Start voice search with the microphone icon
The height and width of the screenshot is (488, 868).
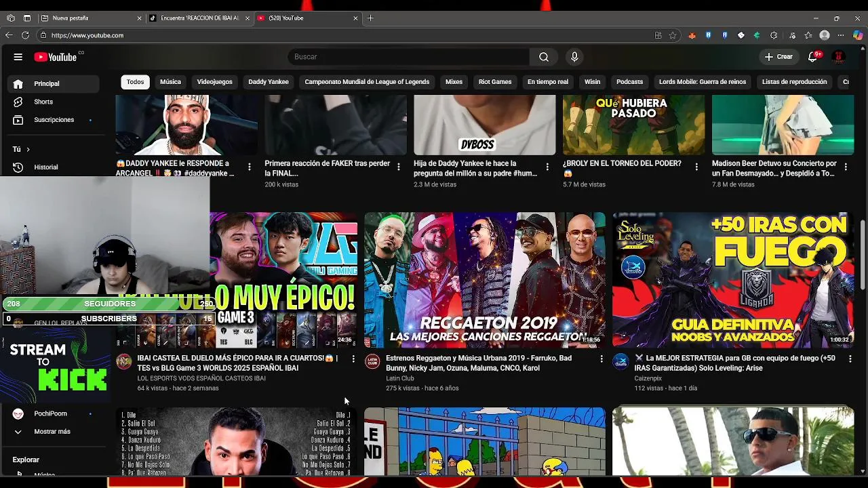pos(574,57)
